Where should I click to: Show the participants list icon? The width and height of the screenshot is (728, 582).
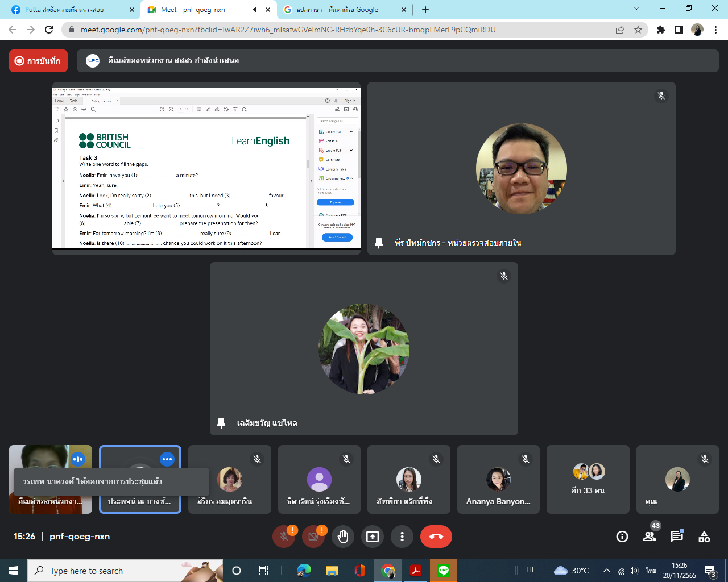click(650, 537)
